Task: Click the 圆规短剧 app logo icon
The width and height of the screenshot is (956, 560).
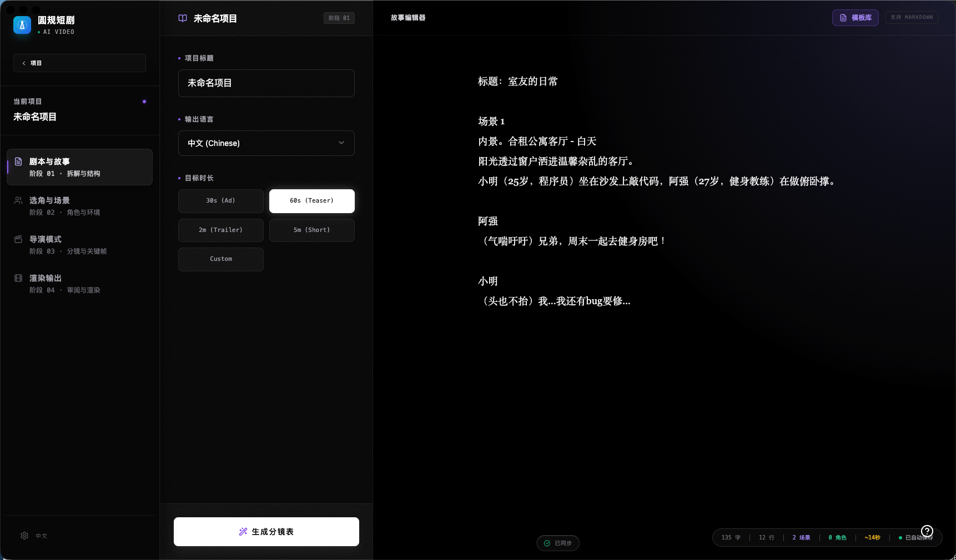Action: pyautogui.click(x=22, y=24)
